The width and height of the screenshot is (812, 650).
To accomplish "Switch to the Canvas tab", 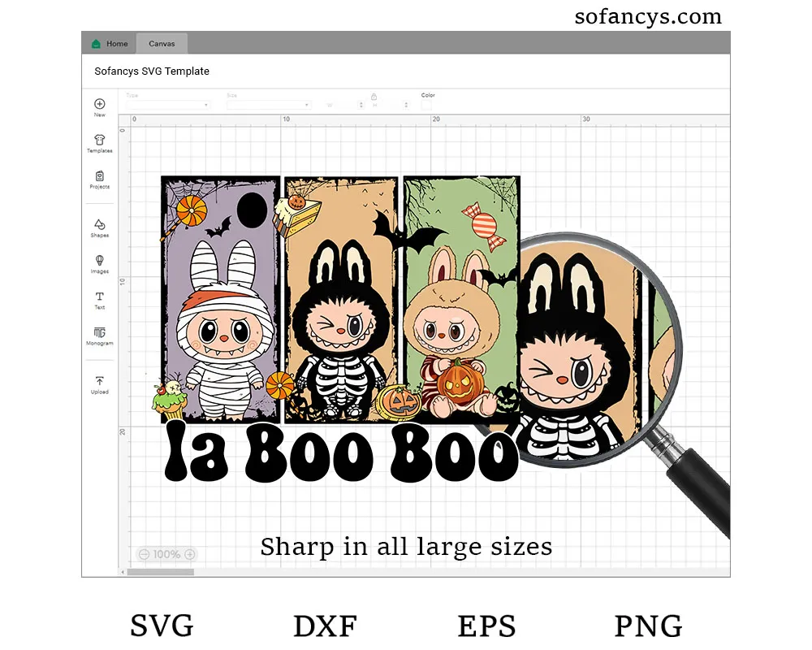I will click(162, 44).
